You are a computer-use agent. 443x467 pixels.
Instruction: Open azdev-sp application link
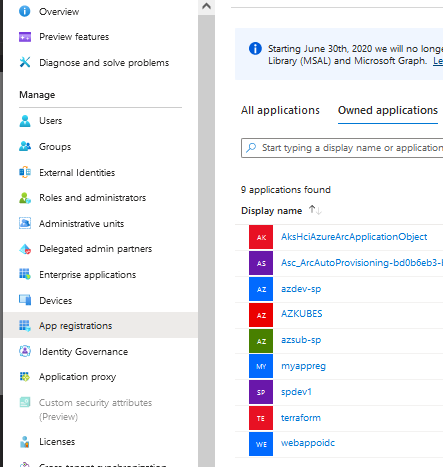[x=301, y=289]
